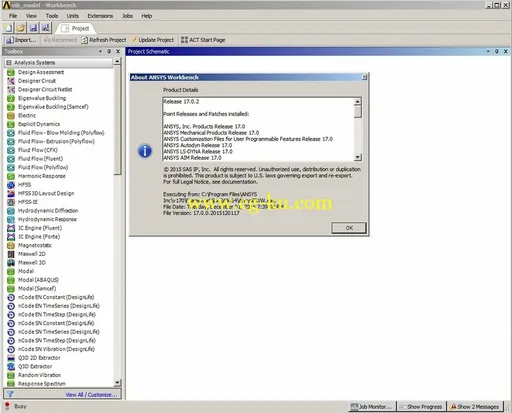Select the Design Assessment system icon
Viewport: 512px width, 413px height.
[11, 72]
